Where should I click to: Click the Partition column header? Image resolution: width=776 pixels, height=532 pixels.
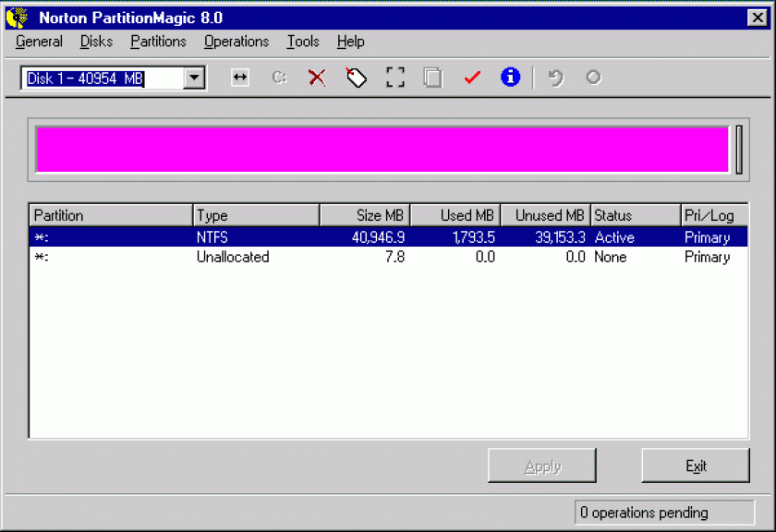111,216
